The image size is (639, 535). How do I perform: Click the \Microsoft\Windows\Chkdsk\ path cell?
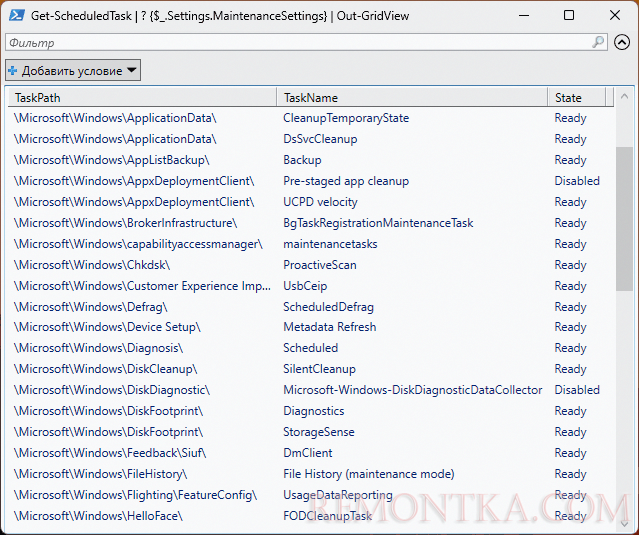[91, 265]
